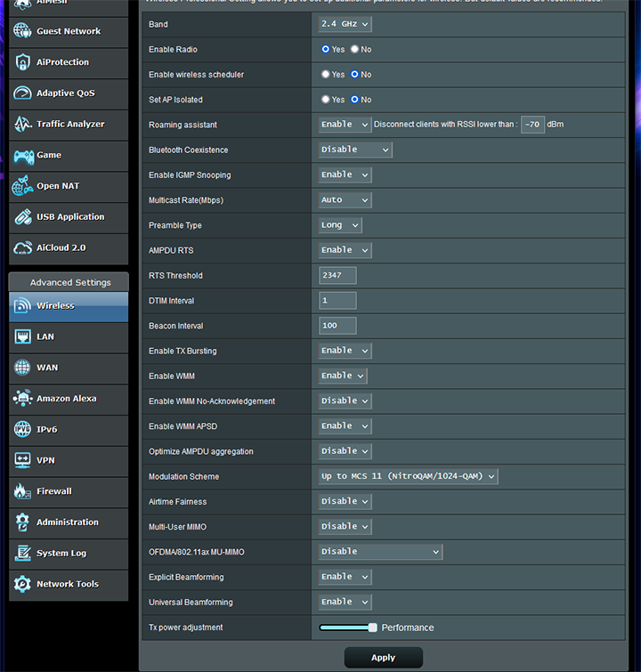Open the Traffic Analyzer icon
The height and width of the screenshot is (672, 641).
click(x=22, y=125)
